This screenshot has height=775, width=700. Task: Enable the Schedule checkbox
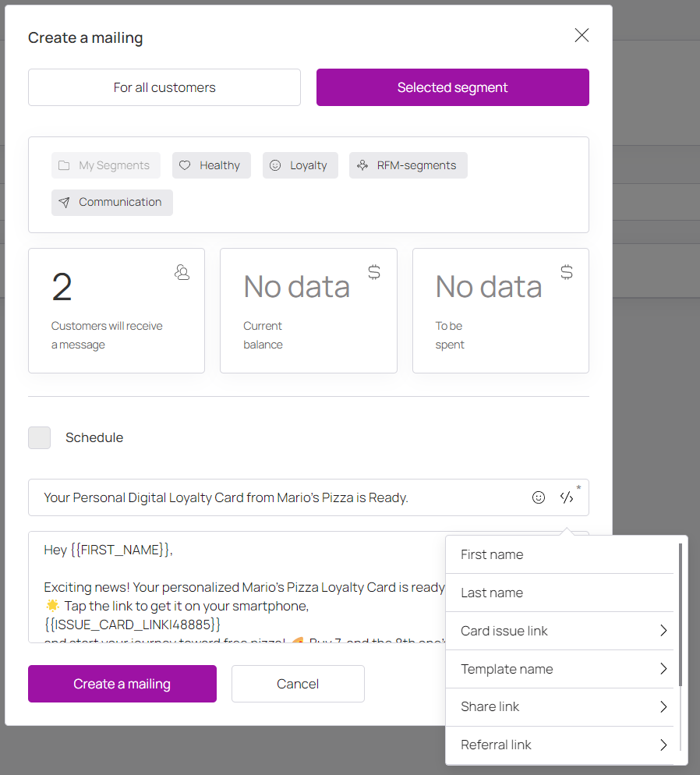click(x=40, y=437)
